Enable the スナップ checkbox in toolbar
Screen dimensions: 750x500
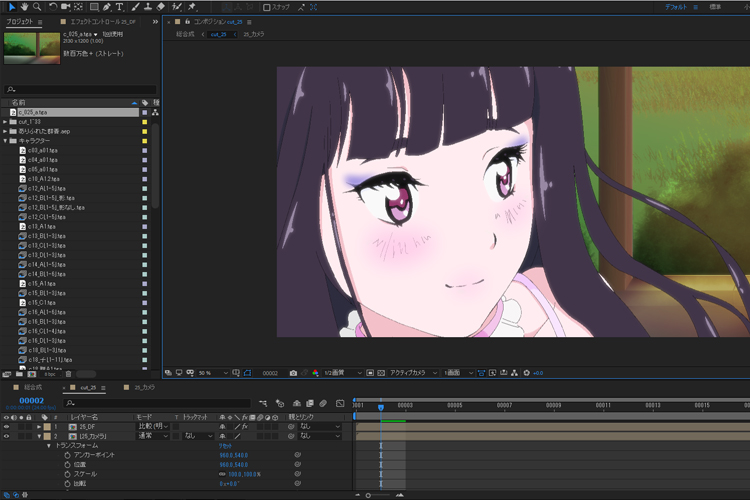coord(266,7)
